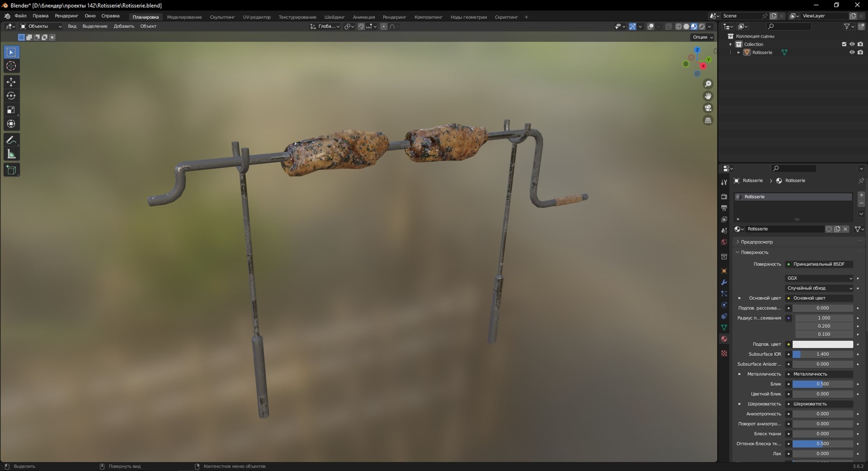Switch to Моделирование workspace tab
The height and width of the screenshot is (471, 868).
[x=184, y=17]
